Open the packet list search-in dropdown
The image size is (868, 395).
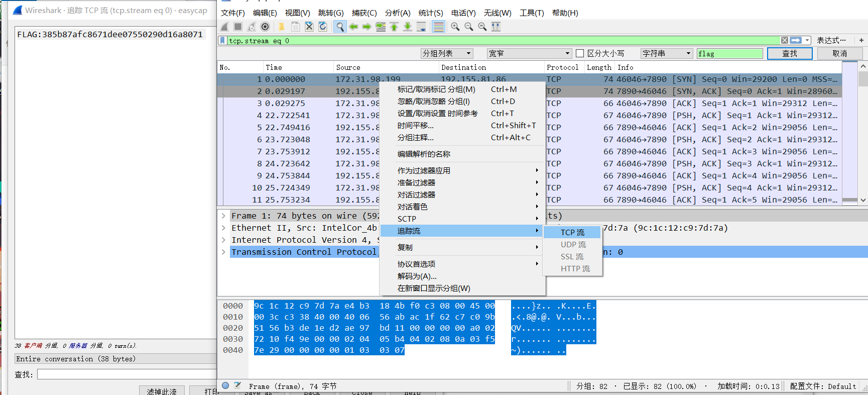(447, 53)
